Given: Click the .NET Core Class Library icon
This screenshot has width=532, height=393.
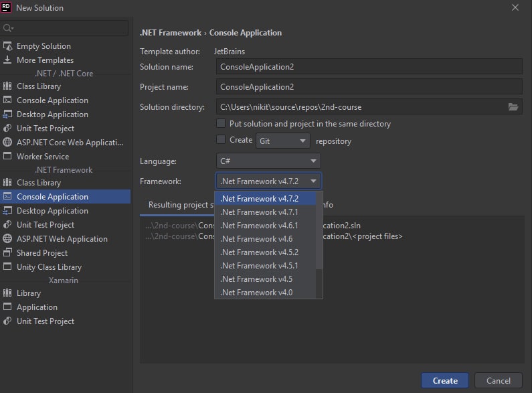Looking at the screenshot, I should (x=7, y=86).
